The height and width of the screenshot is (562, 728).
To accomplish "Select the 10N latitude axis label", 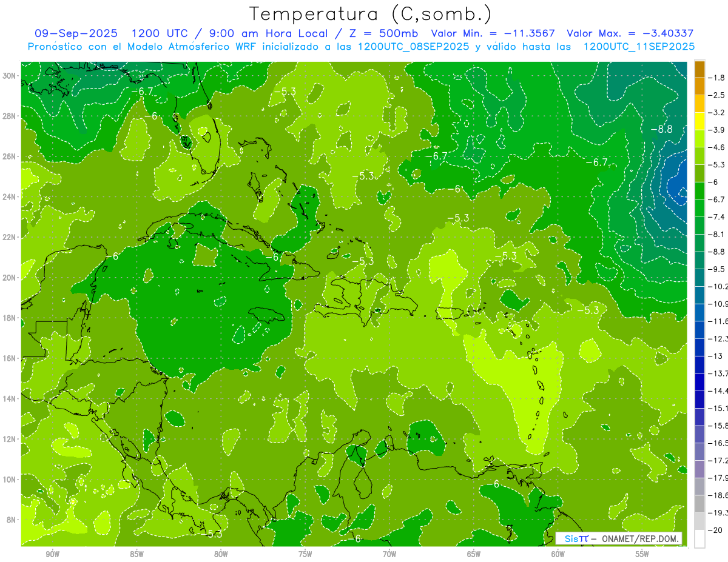I will point(10,480).
